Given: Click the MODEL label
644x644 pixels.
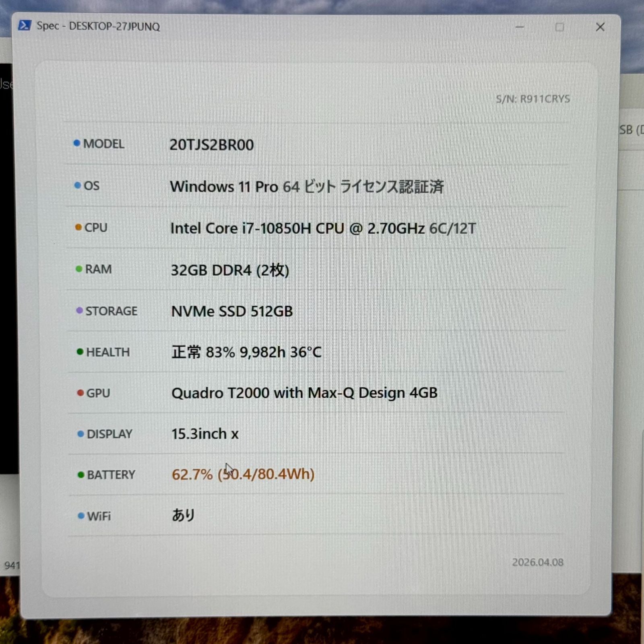Looking at the screenshot, I should coord(103,144).
